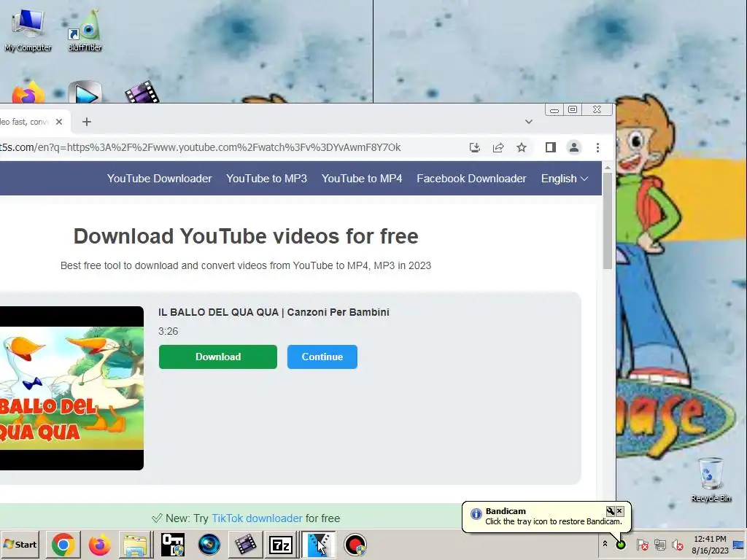
Task: Select the blue play-button desktop icon
Action: pyautogui.click(x=85, y=93)
